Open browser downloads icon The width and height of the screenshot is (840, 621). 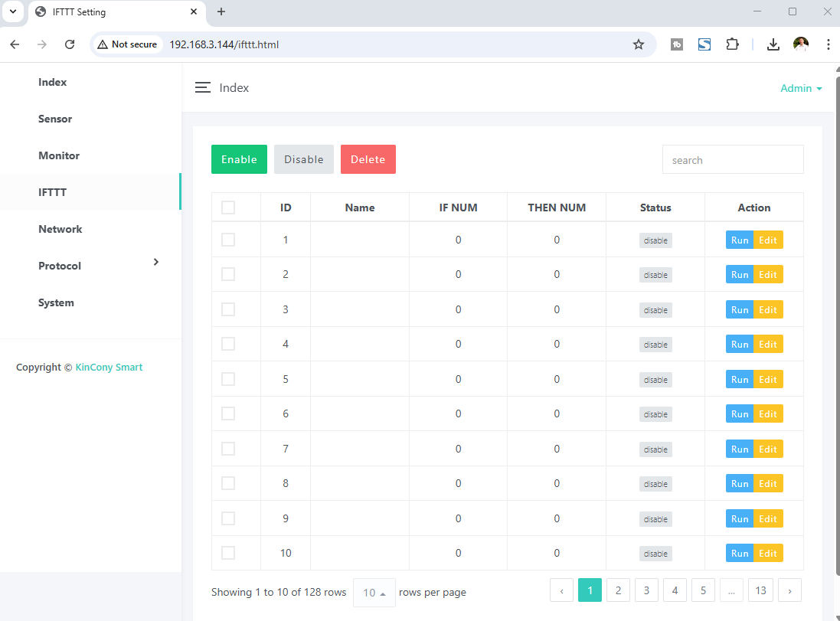(x=773, y=44)
